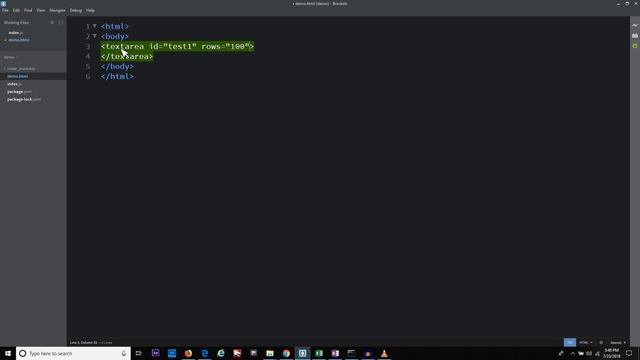Collapse the html tag fold arrow on line 1

pos(95,26)
